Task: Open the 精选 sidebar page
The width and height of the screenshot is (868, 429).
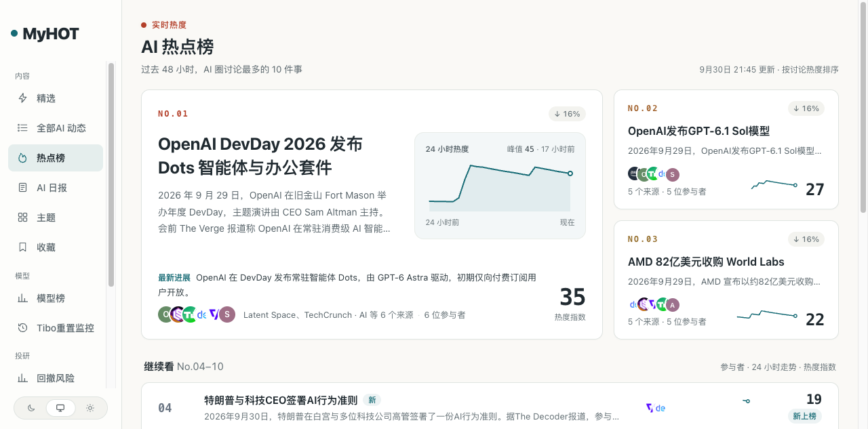Action: 56,98
